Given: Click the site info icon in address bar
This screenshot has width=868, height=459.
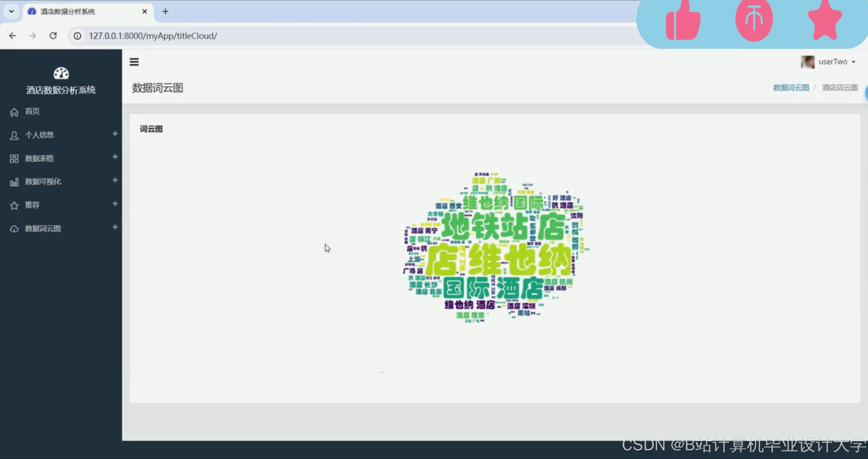Looking at the screenshot, I should coord(77,36).
